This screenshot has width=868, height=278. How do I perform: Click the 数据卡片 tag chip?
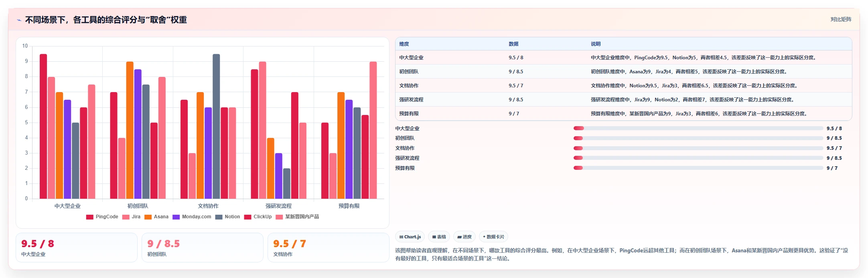493,237
